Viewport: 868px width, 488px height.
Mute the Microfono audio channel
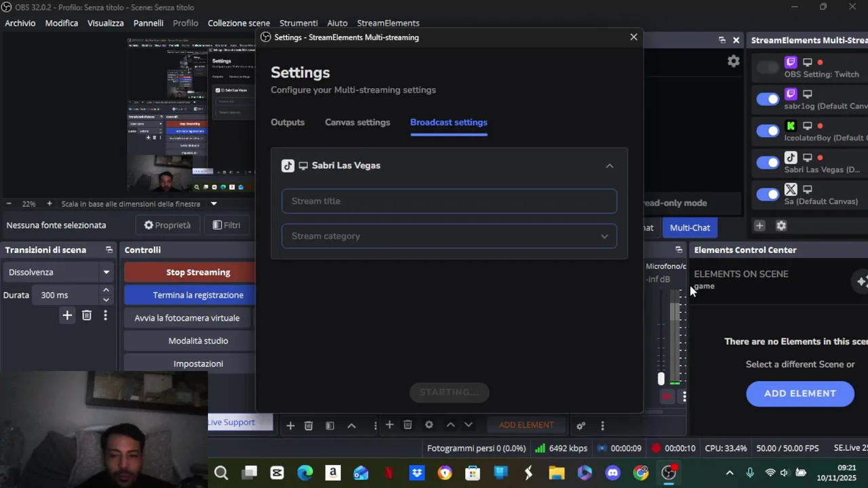pyautogui.click(x=667, y=396)
